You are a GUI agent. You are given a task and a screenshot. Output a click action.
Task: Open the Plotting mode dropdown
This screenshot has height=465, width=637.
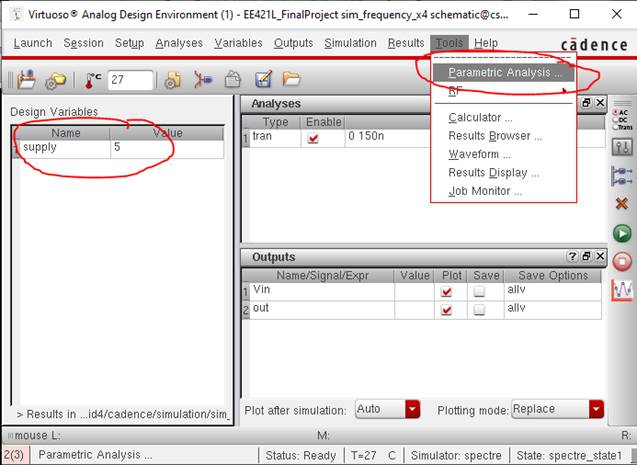coord(557,409)
